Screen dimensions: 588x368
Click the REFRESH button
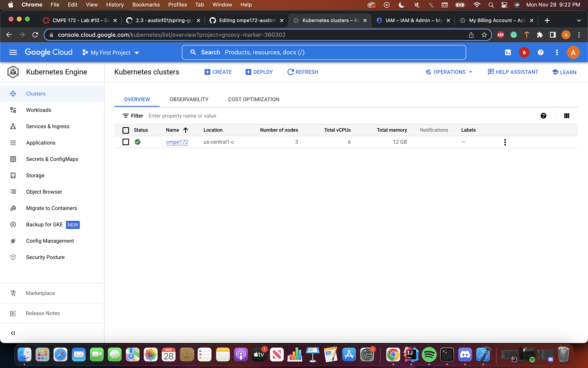[x=303, y=72]
